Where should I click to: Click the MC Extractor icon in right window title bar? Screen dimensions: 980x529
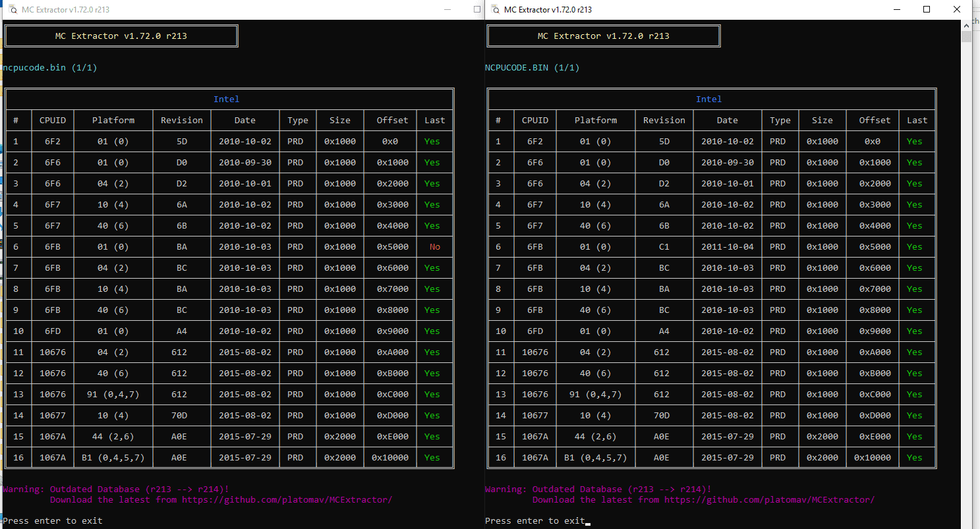494,9
